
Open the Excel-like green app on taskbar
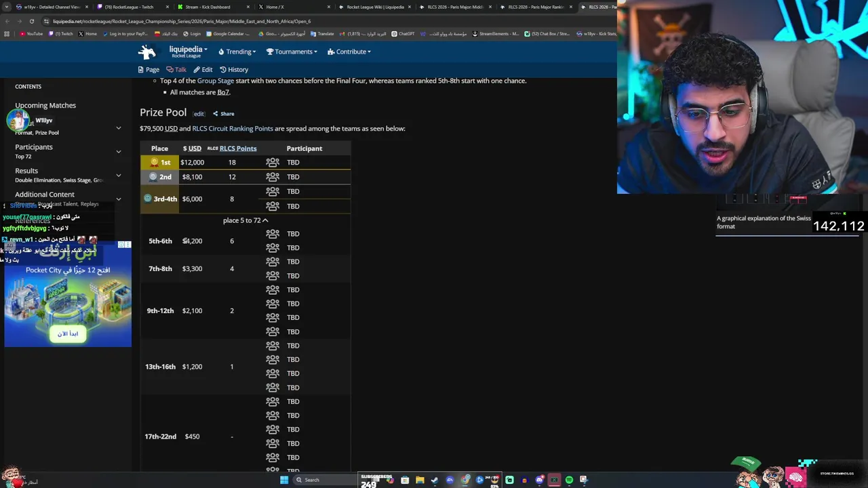pos(554,480)
